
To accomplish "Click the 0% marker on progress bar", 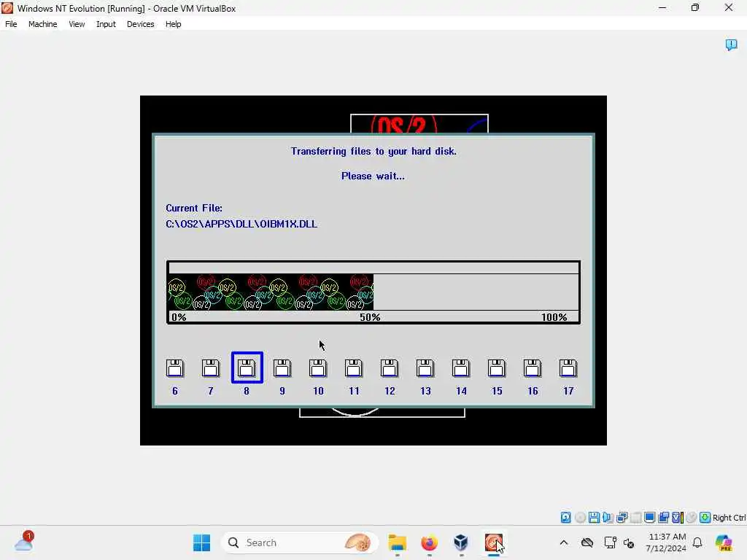I will (x=179, y=317).
